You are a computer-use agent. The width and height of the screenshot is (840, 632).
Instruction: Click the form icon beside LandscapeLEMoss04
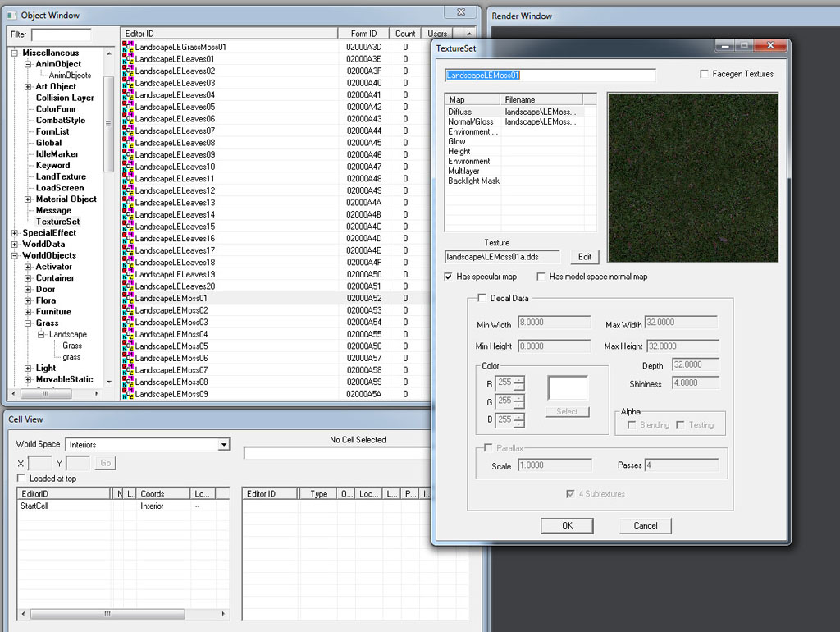pyautogui.click(x=128, y=335)
